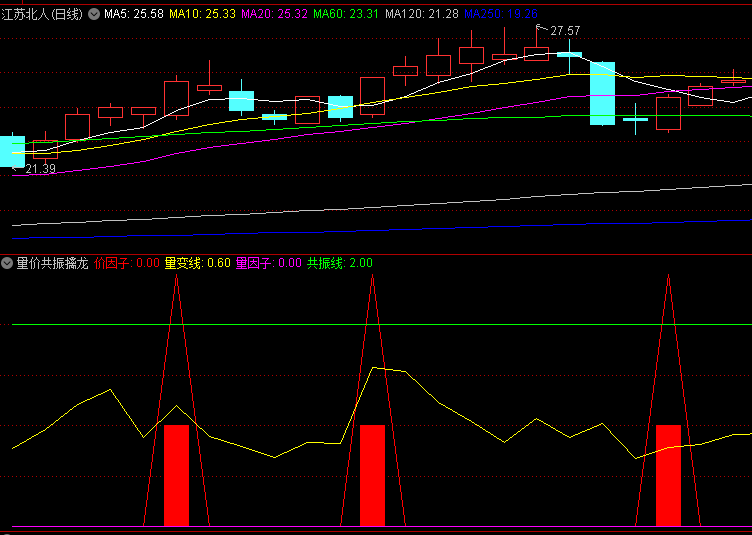Click the 21.39 low price marker
Image resolution: width=752 pixels, height=535 pixels.
tap(40, 169)
